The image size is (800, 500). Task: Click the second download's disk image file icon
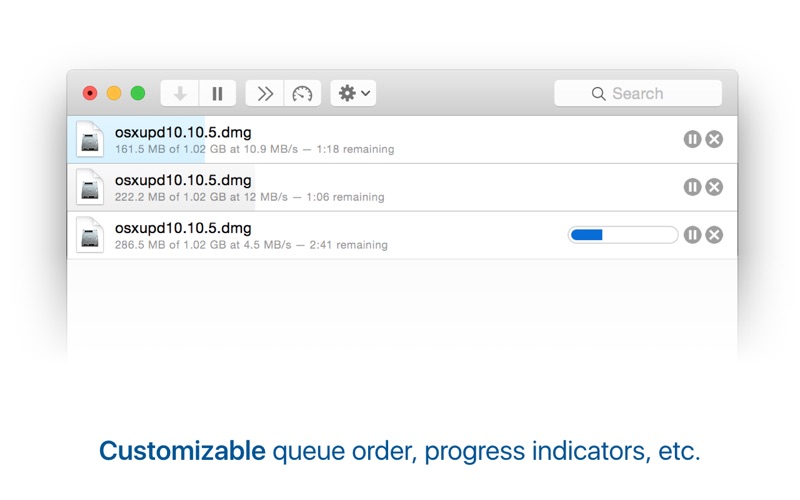[x=91, y=187]
